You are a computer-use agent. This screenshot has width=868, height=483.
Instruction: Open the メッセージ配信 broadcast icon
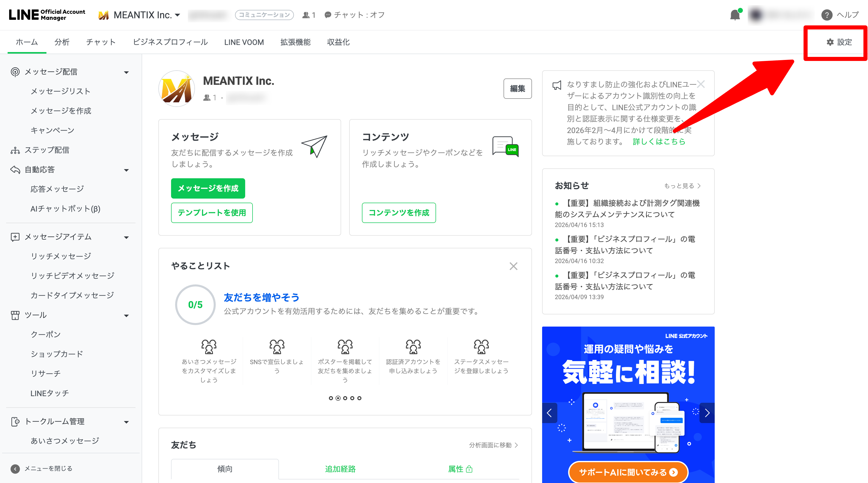(x=15, y=72)
